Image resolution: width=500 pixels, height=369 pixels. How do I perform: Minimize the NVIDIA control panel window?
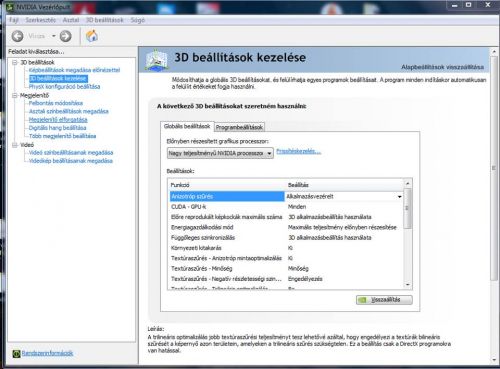coord(455,5)
